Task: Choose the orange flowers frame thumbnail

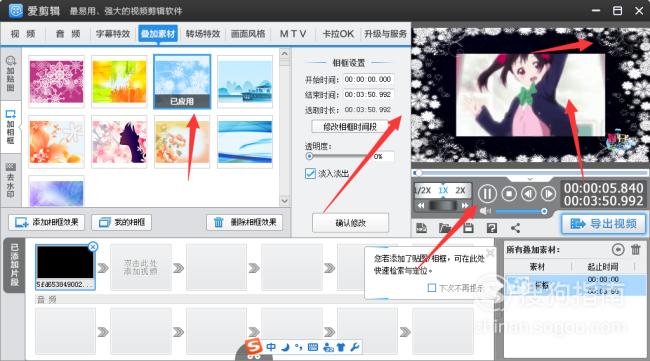Action: (56, 142)
